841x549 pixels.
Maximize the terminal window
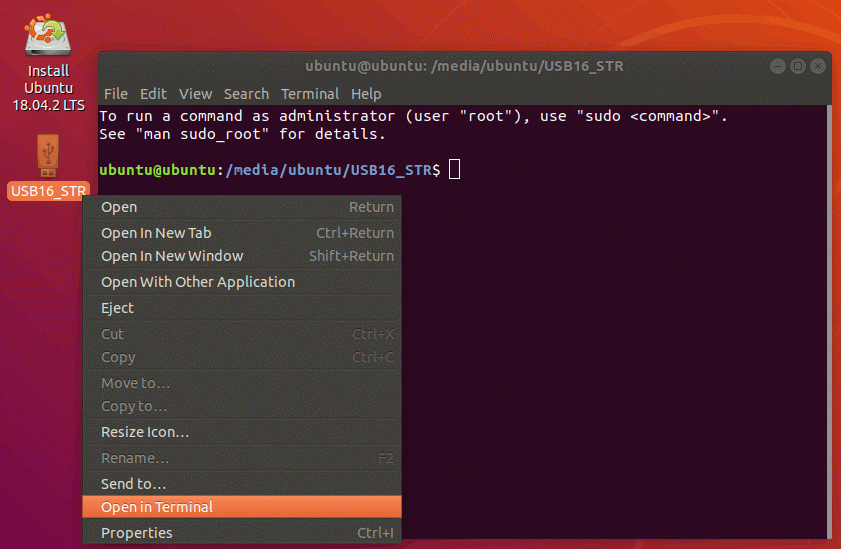[x=798, y=66]
